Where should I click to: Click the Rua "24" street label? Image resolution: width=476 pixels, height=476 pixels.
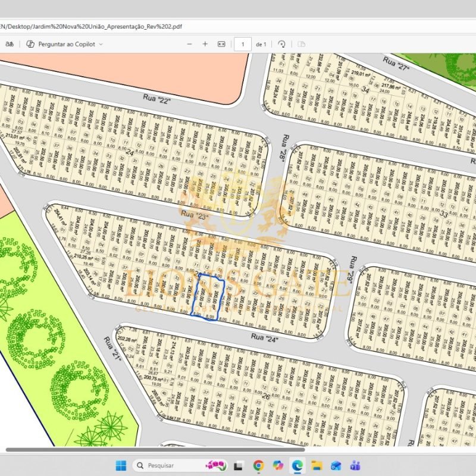click(265, 337)
